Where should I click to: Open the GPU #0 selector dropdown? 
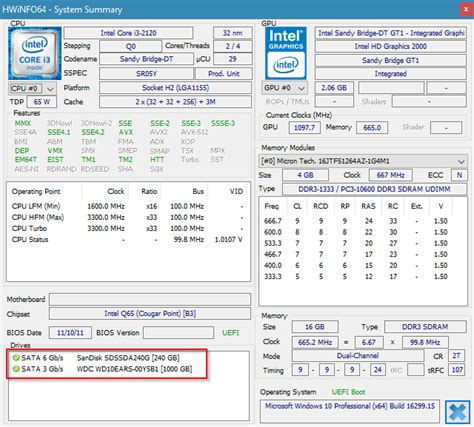click(284, 88)
